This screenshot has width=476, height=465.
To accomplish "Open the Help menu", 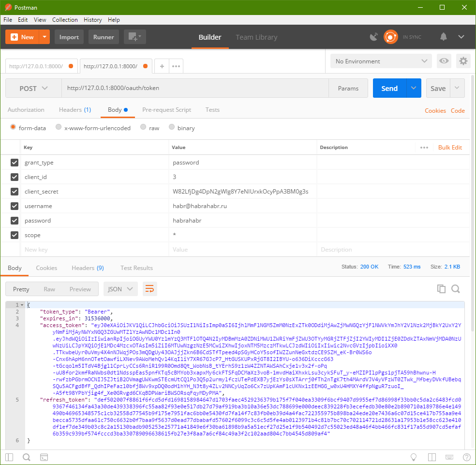I will pyautogui.click(x=114, y=20).
